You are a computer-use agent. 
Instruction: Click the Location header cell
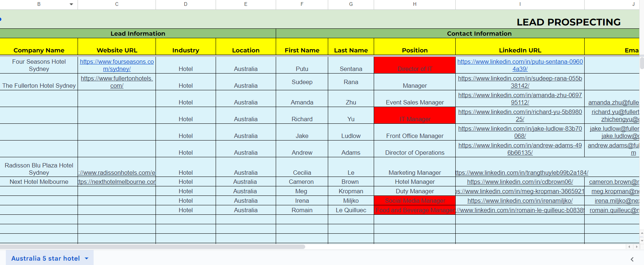point(246,47)
